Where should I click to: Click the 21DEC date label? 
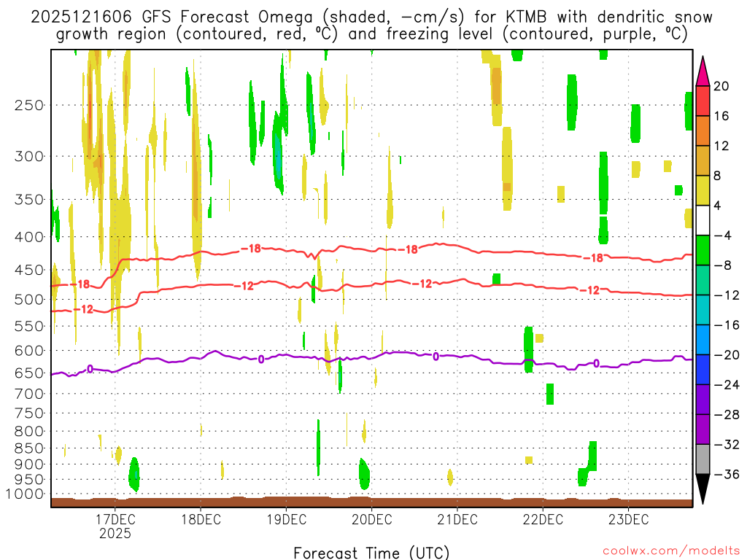click(x=457, y=519)
